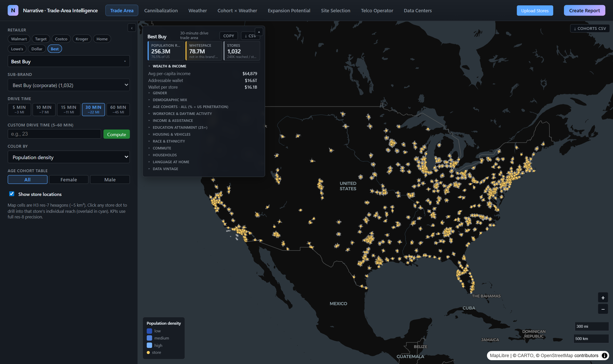
Task: Click the Narrative N logo icon
Action: click(13, 10)
